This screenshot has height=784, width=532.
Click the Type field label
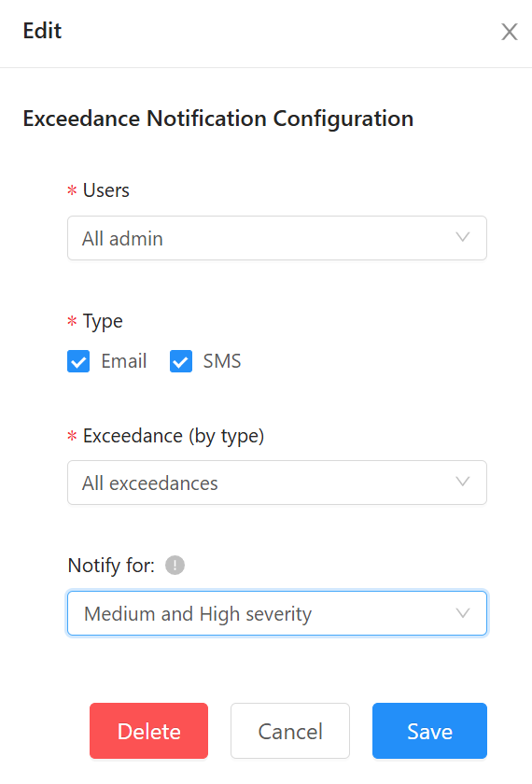pyautogui.click(x=103, y=321)
